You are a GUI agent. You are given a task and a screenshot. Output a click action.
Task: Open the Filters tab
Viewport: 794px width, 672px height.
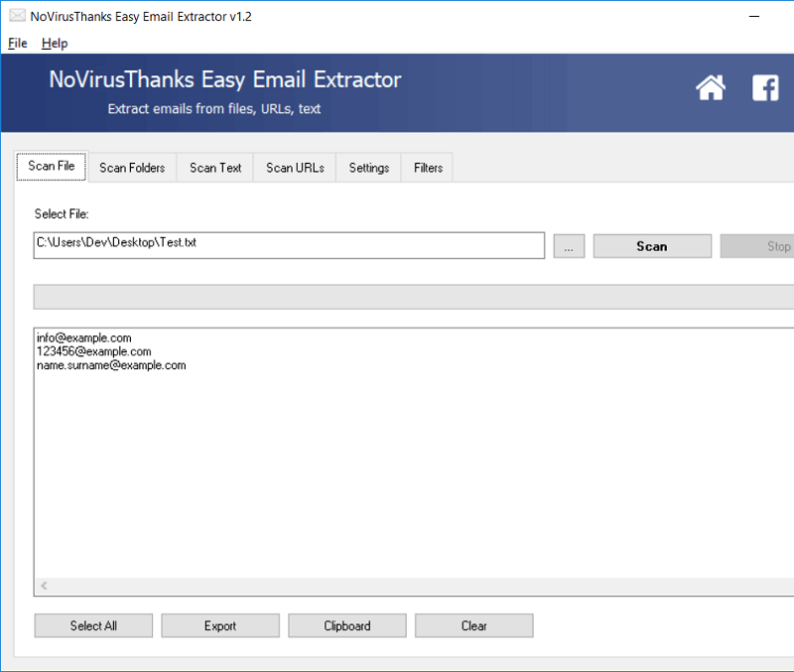pyautogui.click(x=428, y=168)
